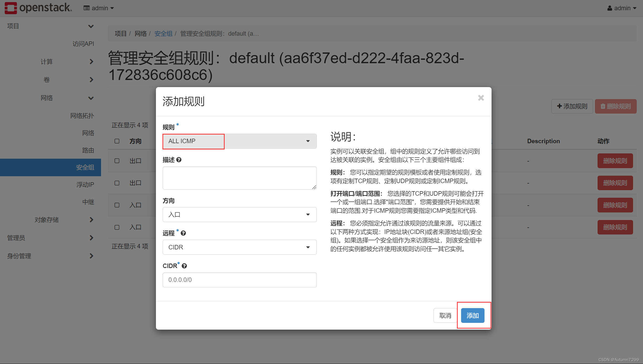643x364 pixels.
Task: Open the 远程 dropdown showing CIDR
Action: pyautogui.click(x=240, y=247)
